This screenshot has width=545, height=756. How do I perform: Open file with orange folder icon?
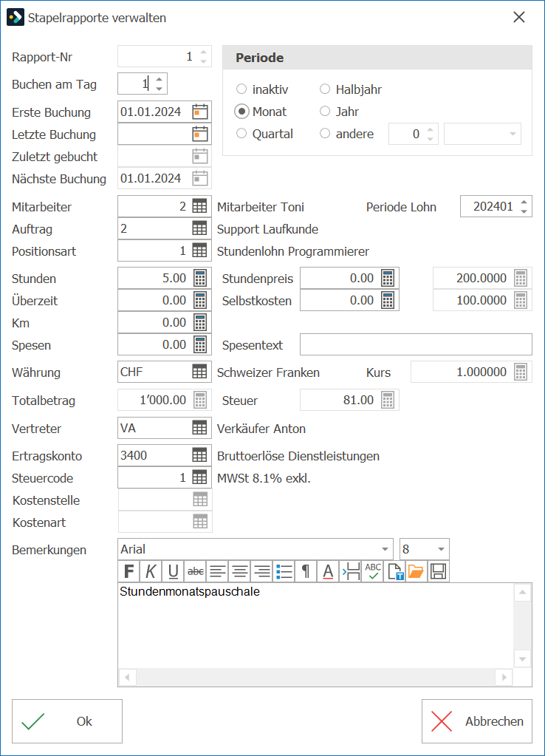tap(416, 571)
